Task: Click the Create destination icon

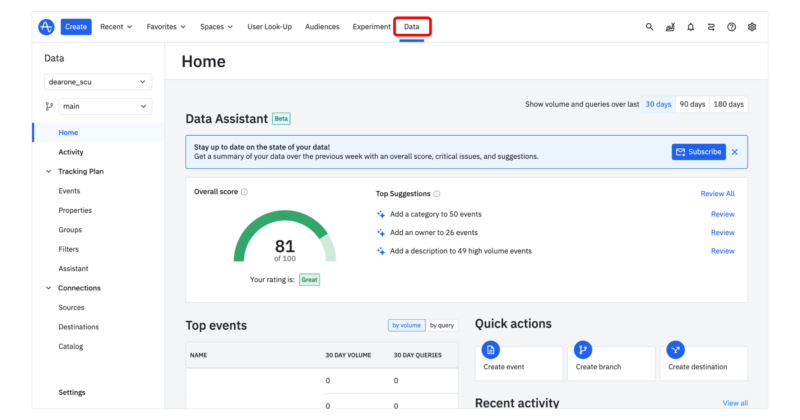Action: pos(677,349)
